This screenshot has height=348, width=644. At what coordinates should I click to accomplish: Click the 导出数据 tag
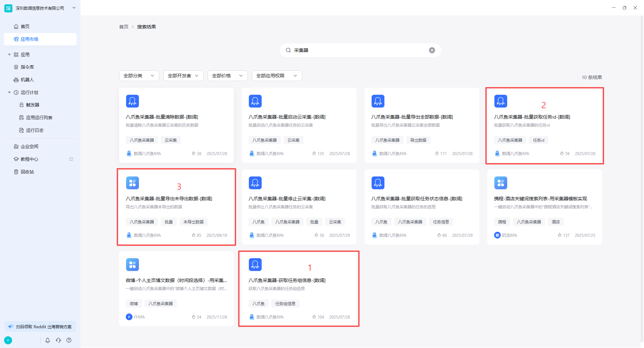click(x=418, y=140)
